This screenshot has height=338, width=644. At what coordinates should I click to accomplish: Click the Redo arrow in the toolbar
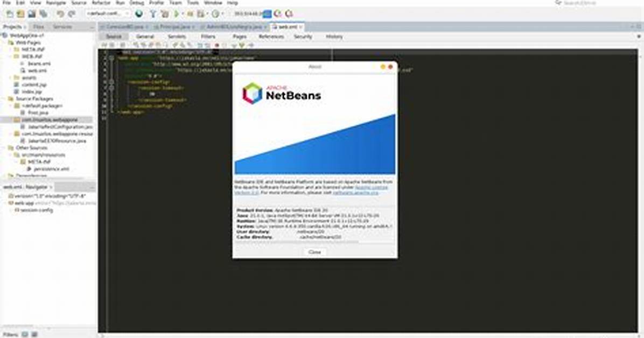[72, 13]
